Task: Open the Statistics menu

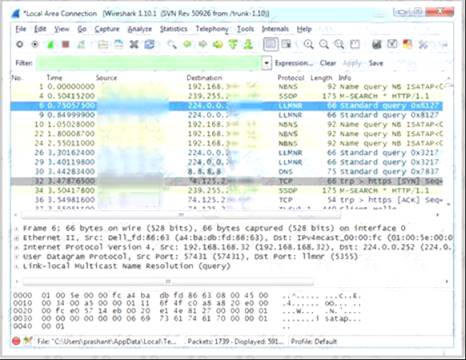Action: (173, 29)
